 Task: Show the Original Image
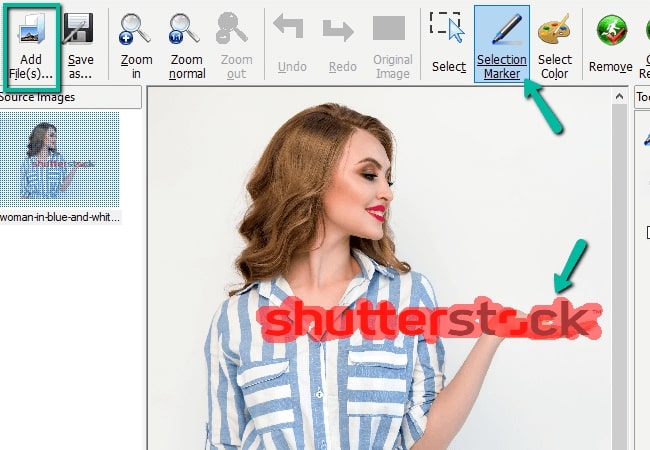[392, 46]
